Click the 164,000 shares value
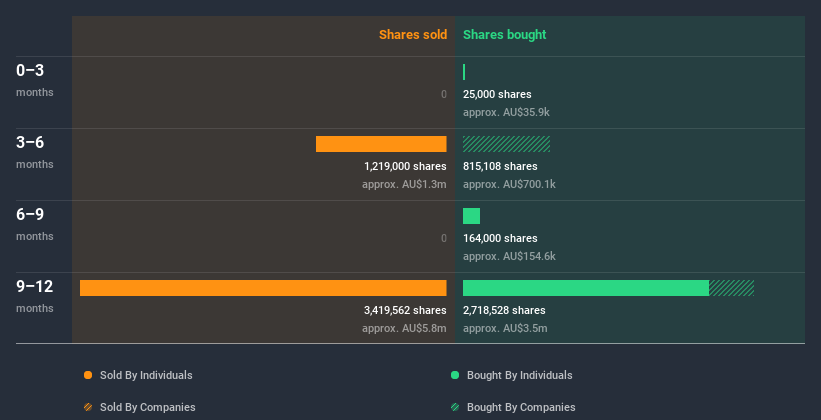Image resolution: width=821 pixels, height=420 pixels. pyautogui.click(x=500, y=238)
